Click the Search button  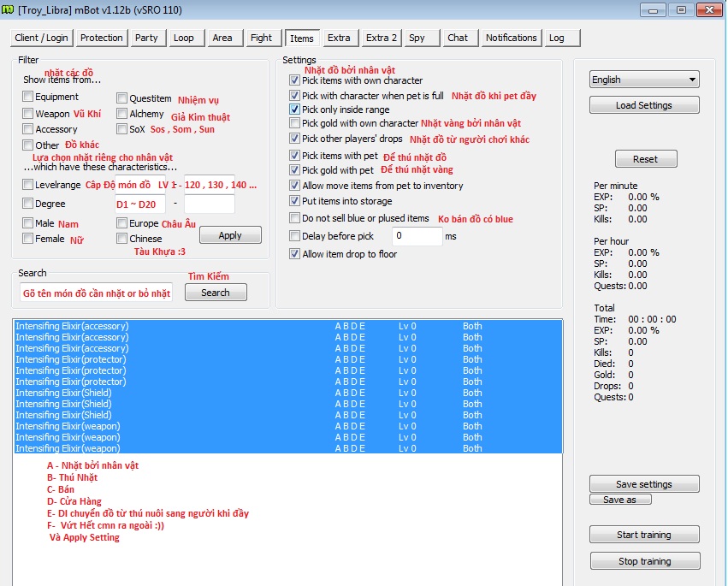point(215,293)
